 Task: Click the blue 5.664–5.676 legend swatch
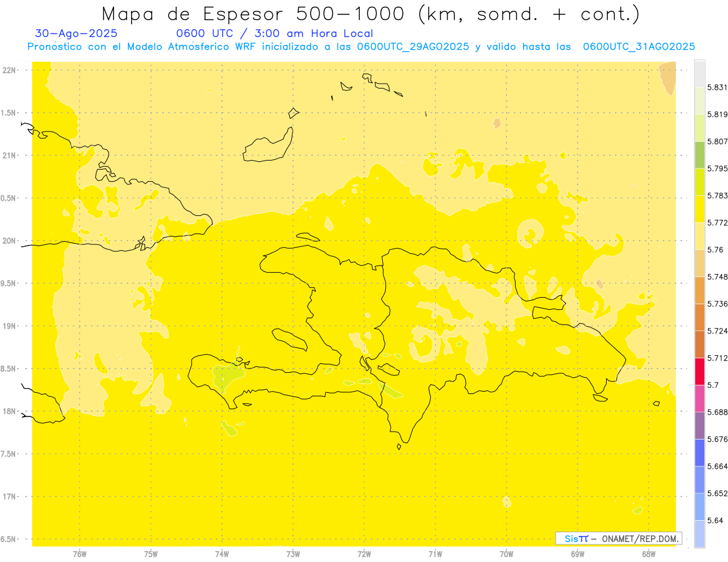click(x=699, y=452)
